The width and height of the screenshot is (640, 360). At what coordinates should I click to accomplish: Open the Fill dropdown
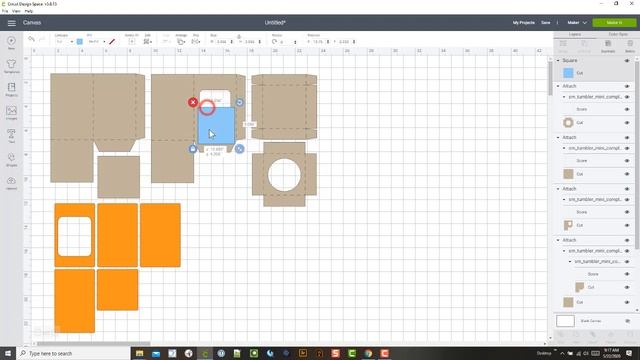click(x=97, y=42)
